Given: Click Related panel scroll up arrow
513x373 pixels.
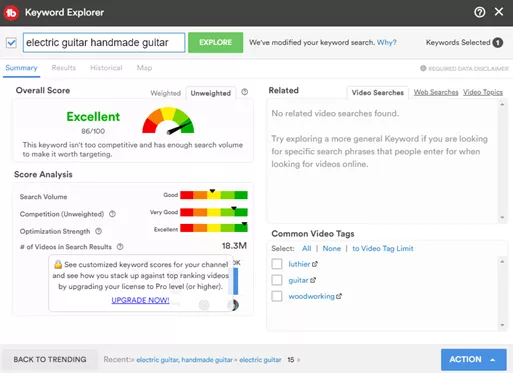Looking at the screenshot, I should (502, 105).
